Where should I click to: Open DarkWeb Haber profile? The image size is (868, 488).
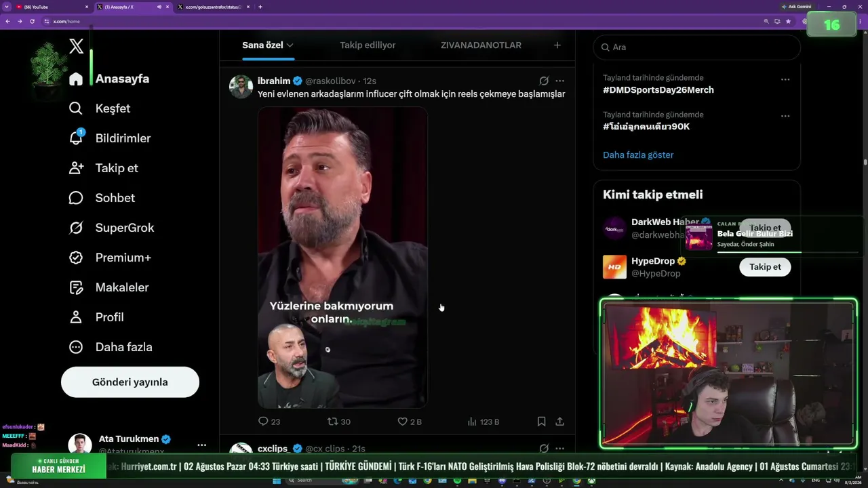(665, 222)
